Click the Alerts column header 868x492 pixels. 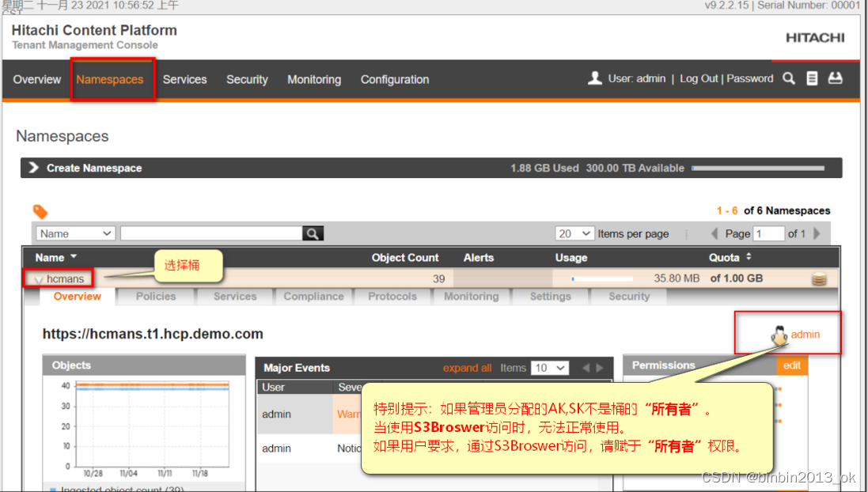479,257
